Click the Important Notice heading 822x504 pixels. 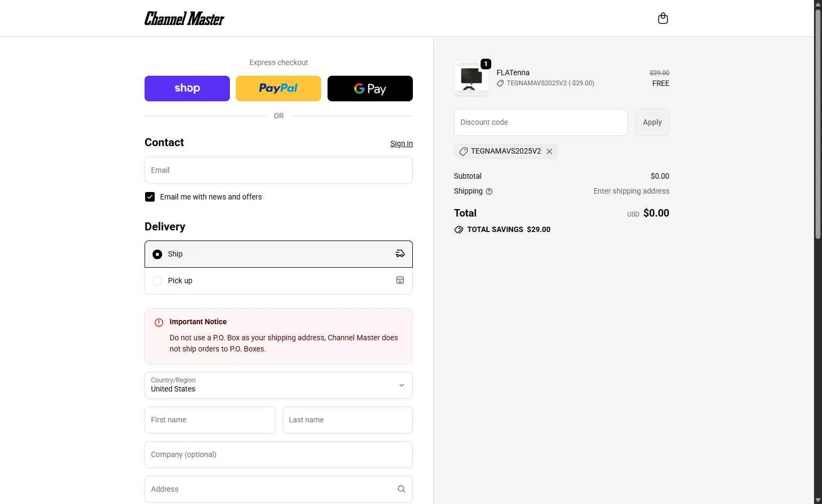coord(198,322)
